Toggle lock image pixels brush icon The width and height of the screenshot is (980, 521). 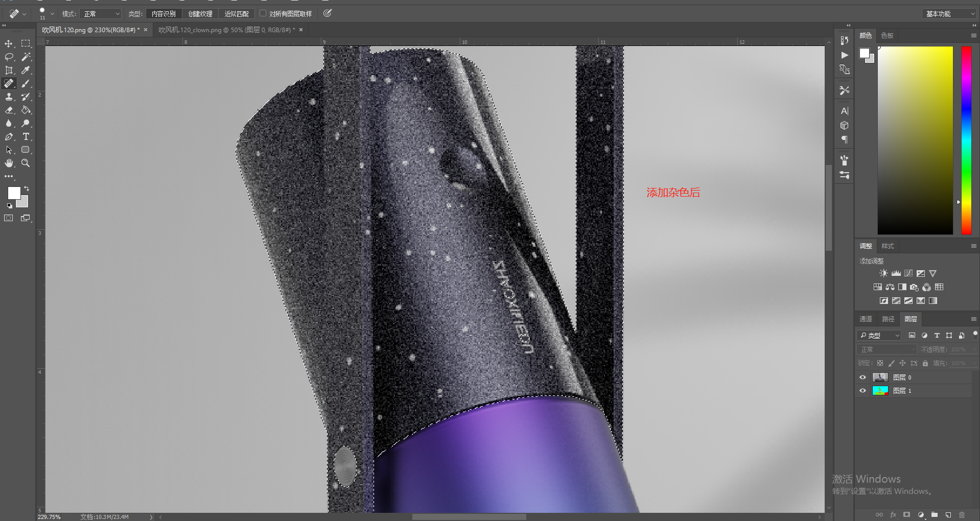[892, 363]
